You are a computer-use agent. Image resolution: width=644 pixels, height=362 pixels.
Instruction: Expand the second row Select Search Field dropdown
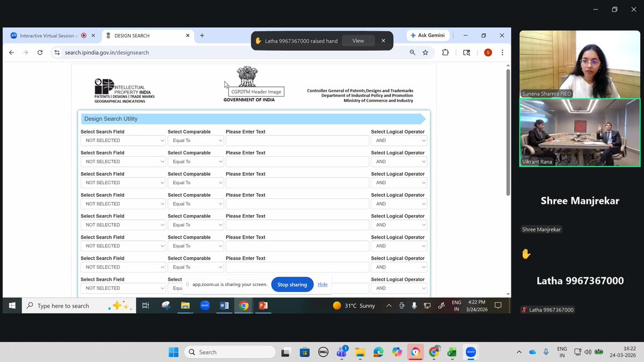click(x=123, y=161)
